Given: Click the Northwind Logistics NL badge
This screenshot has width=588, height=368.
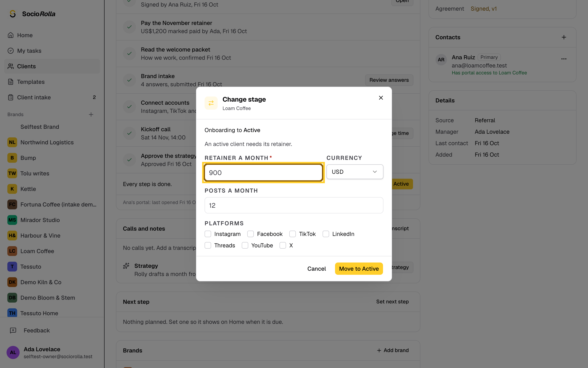Looking at the screenshot, I should click(12, 142).
